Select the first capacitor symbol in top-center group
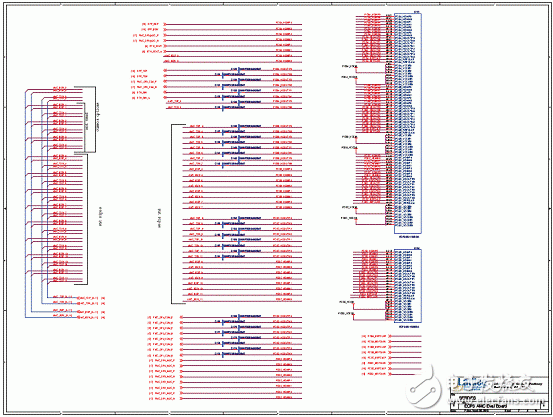Viewport: 553px width, 417px height. 239,70
